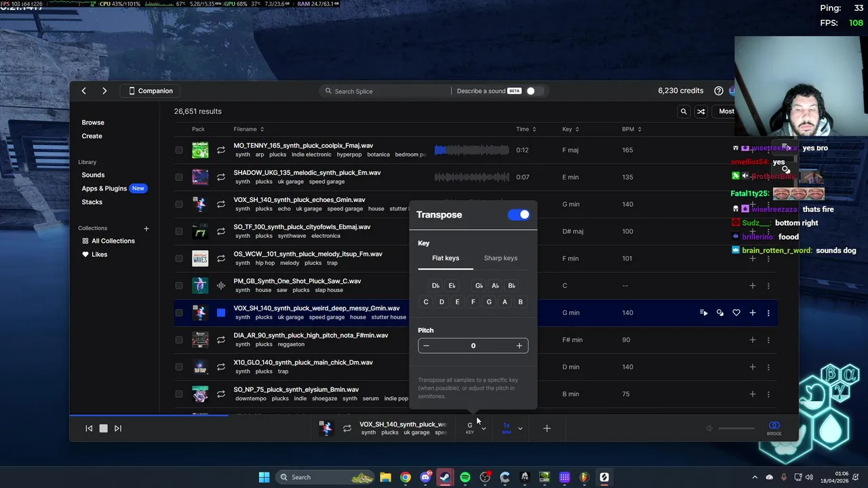
Task: Check the box for VOX_SH_140 echoes row
Action: point(179,204)
